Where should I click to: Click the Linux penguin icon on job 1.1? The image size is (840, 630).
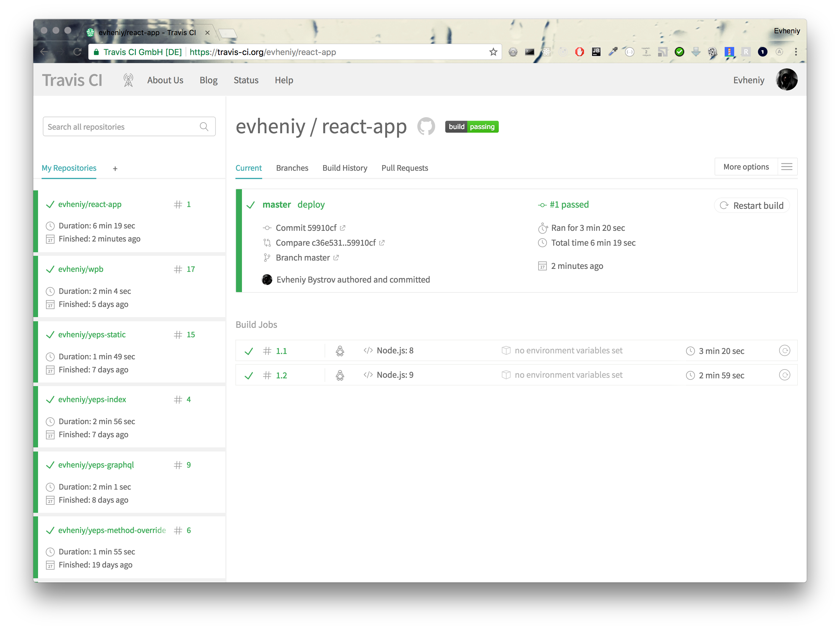tap(340, 351)
